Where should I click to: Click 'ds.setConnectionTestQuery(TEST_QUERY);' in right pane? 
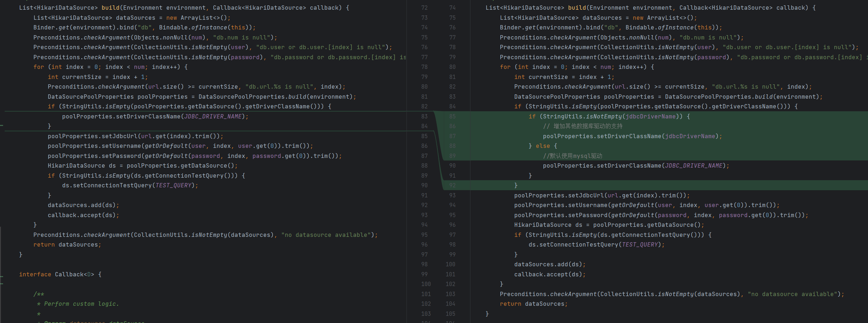point(597,245)
